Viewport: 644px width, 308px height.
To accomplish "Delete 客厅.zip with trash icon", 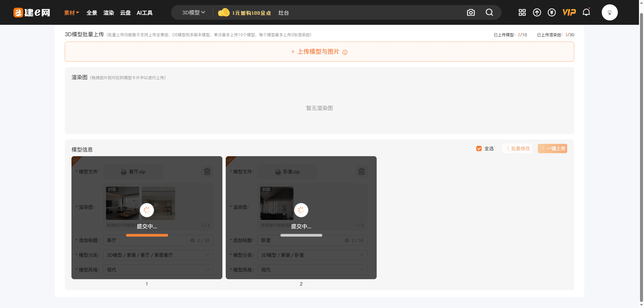I will [x=207, y=172].
